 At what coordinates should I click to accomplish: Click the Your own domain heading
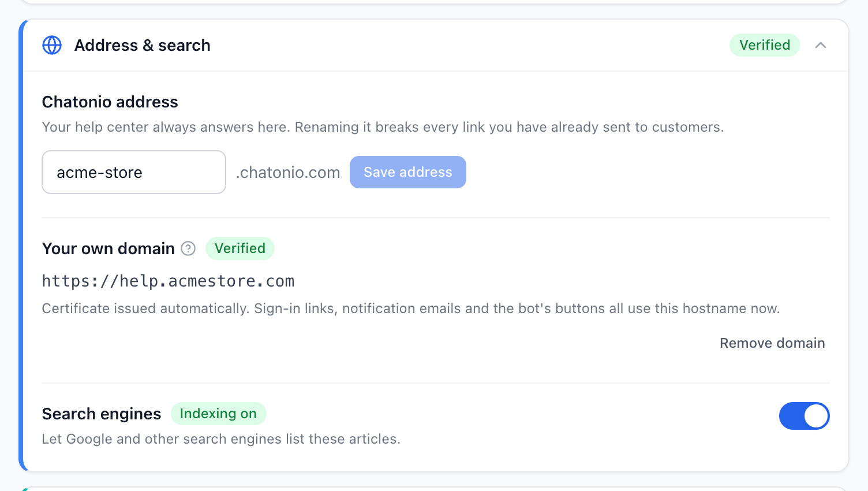(108, 248)
